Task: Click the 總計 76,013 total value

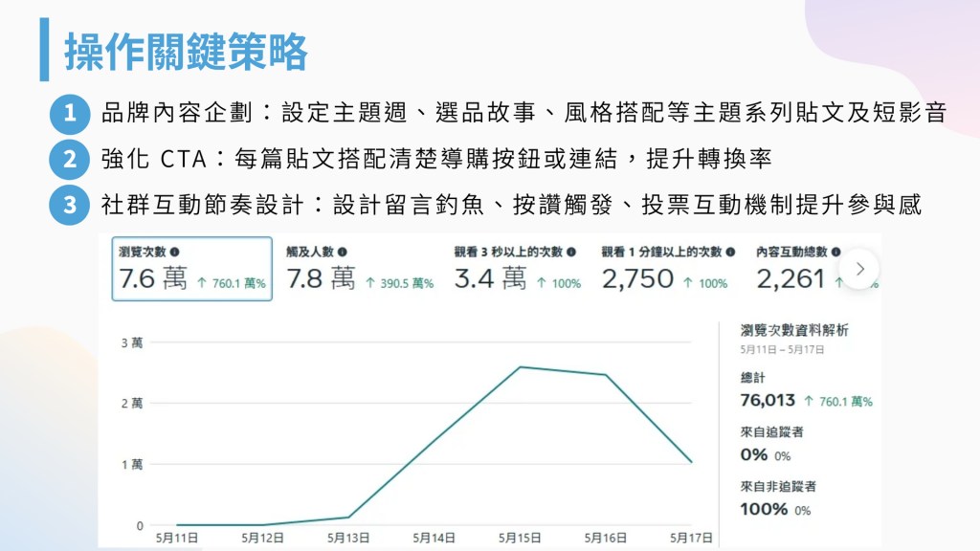Action: [x=768, y=401]
